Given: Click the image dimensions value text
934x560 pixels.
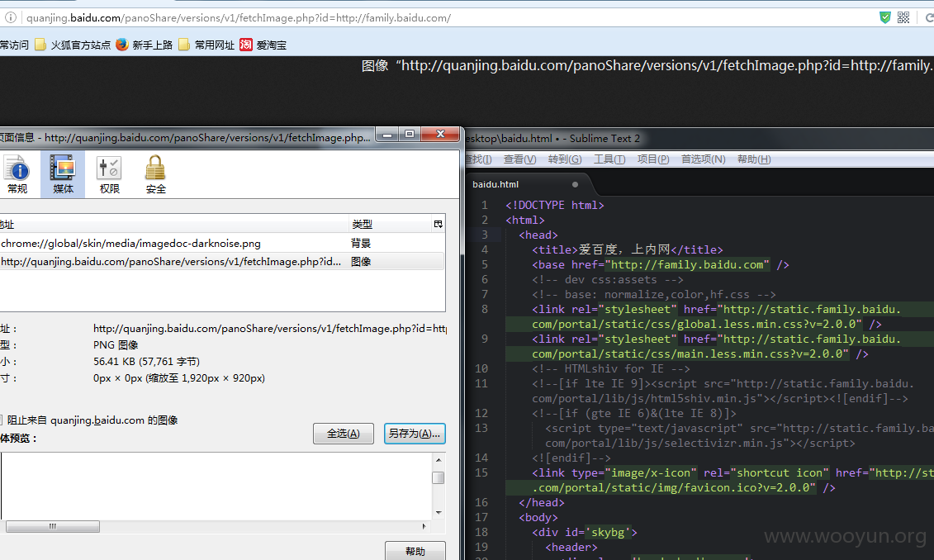Looking at the screenshot, I should tap(178, 378).
